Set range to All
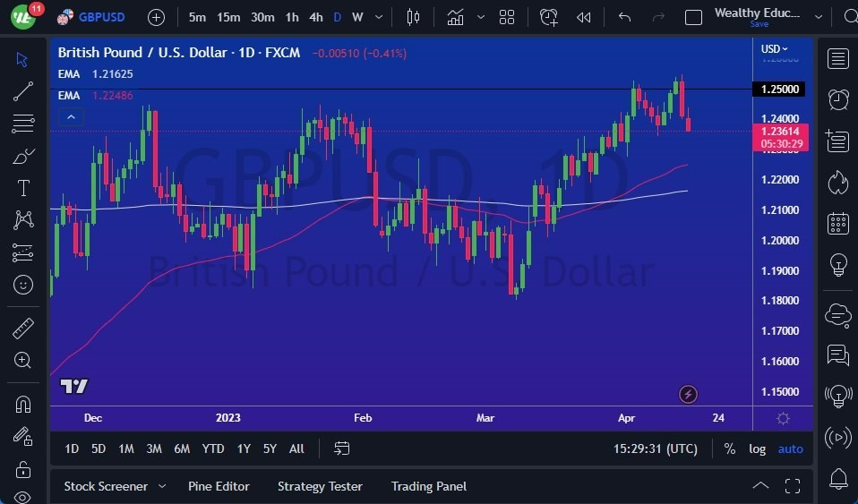 [x=296, y=448]
